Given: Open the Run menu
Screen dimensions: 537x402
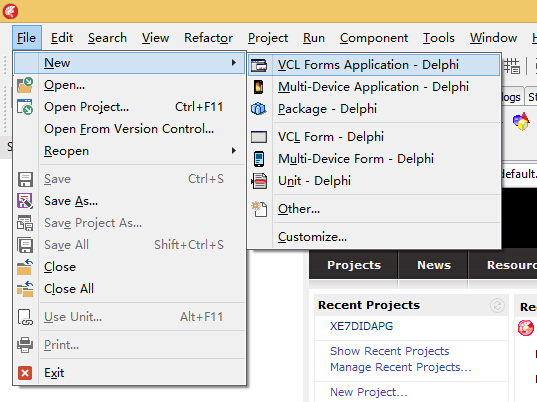Looking at the screenshot, I should 314,38.
